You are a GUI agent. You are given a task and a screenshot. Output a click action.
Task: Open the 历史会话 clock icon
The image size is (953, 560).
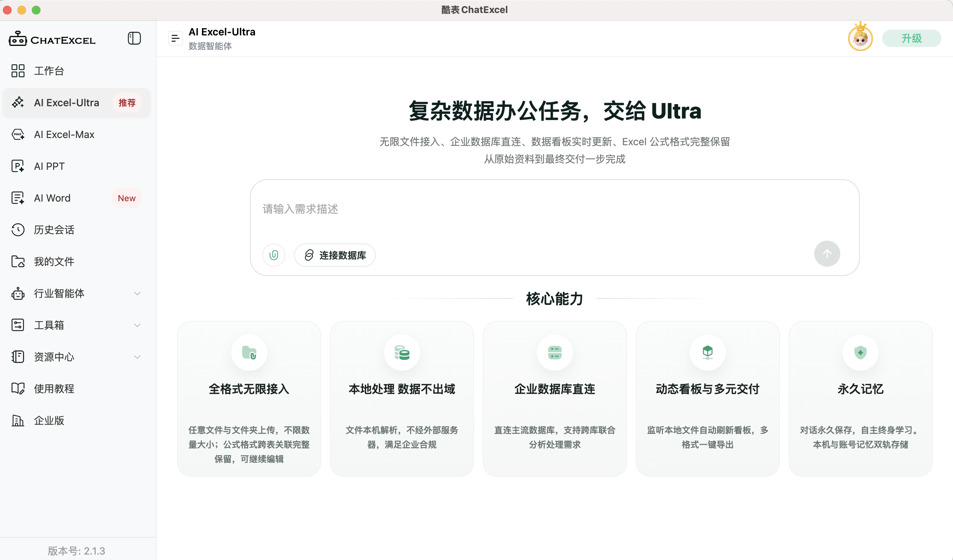point(18,229)
